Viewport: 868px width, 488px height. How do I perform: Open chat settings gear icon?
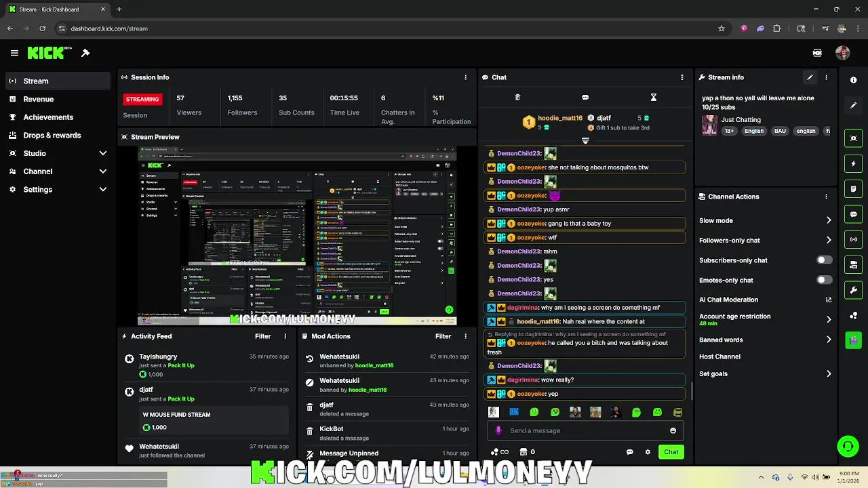tap(648, 452)
